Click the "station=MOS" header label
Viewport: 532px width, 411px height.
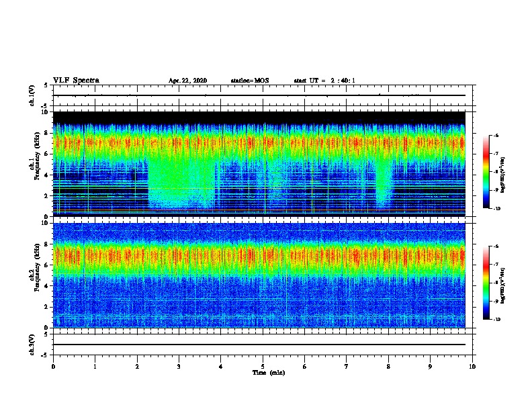[x=250, y=81]
